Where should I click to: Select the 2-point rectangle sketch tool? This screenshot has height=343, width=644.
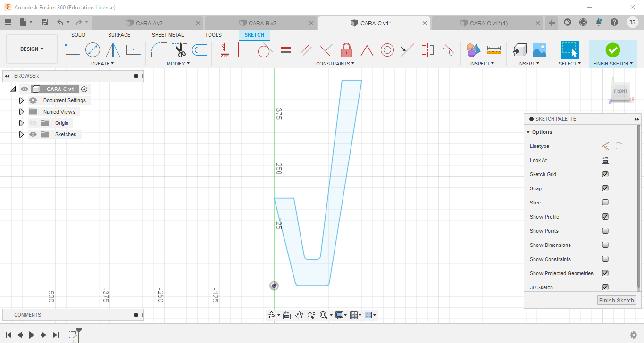pyautogui.click(x=72, y=49)
